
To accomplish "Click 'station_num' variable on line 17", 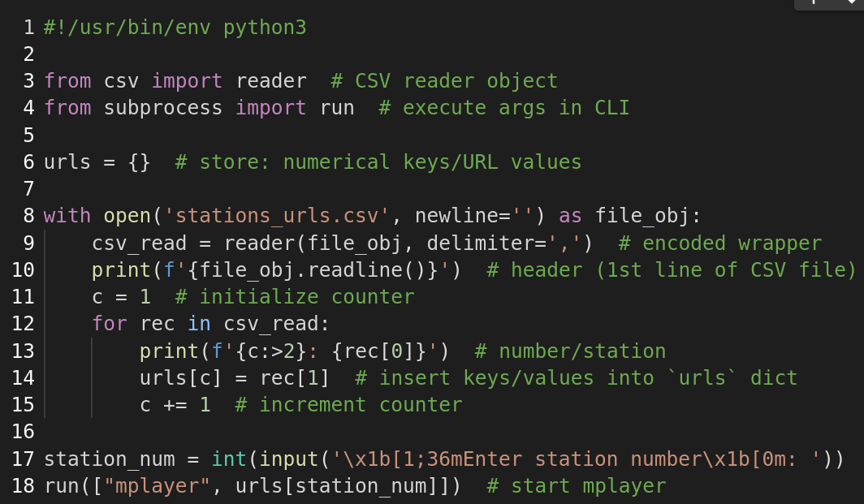I will (x=110, y=459).
